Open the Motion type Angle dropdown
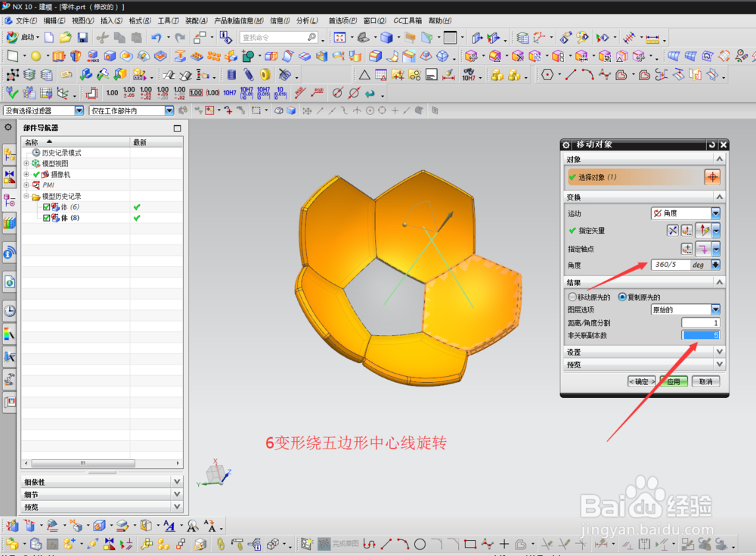 click(x=715, y=213)
